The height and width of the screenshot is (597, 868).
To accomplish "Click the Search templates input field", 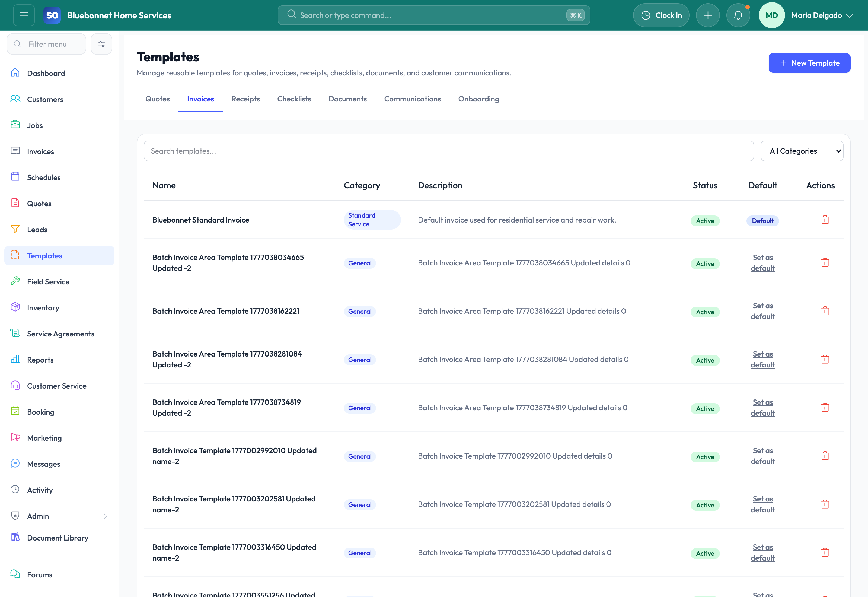I will [449, 151].
